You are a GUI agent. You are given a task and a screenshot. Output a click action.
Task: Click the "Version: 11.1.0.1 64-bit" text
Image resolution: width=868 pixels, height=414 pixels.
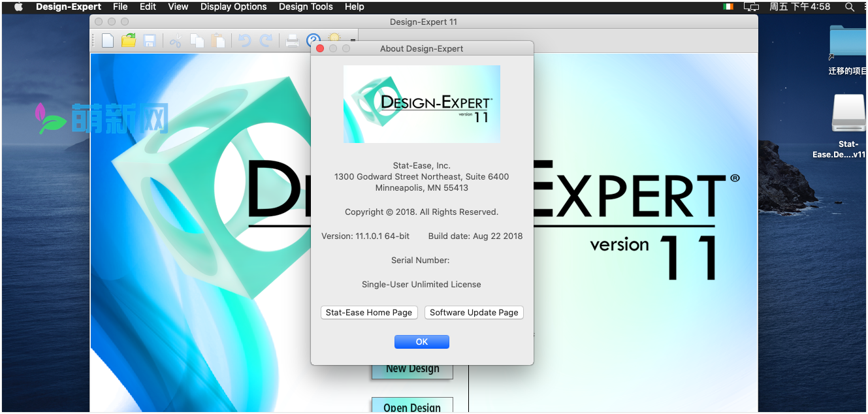[x=366, y=236]
